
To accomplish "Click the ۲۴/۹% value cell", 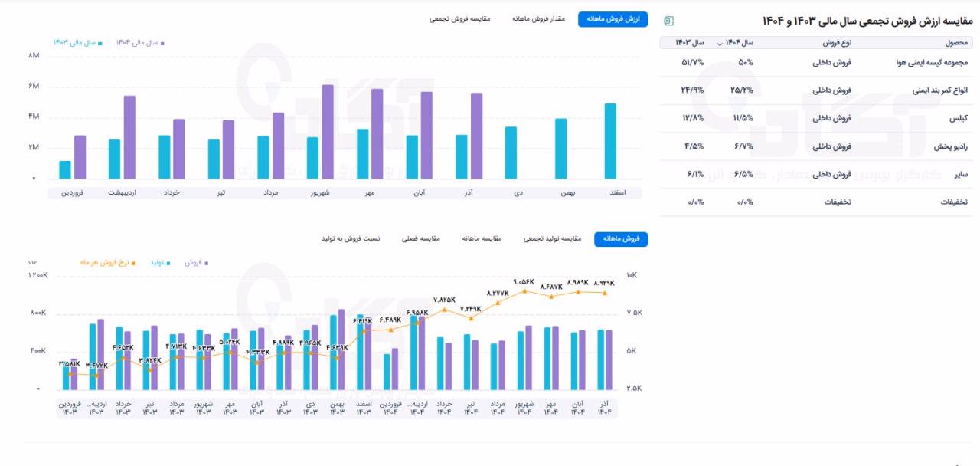I will 692,90.
